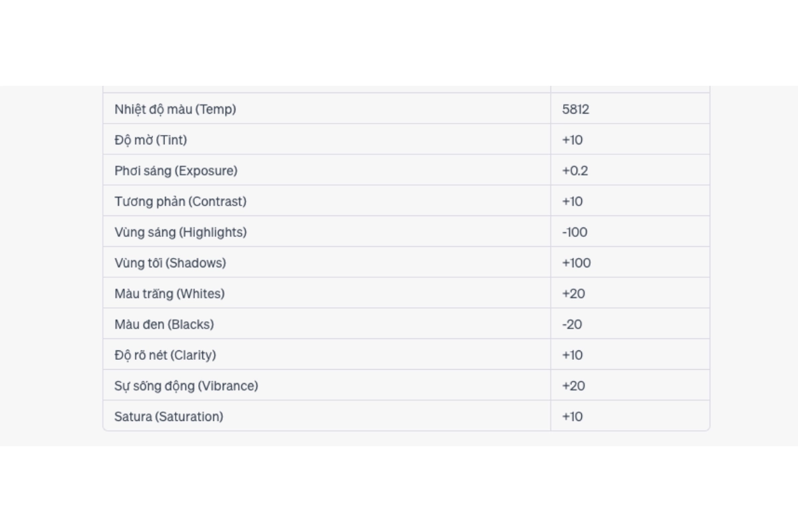Click the Độ mờ (Tint) row label
Screen dimensions: 798x532
[150, 140]
